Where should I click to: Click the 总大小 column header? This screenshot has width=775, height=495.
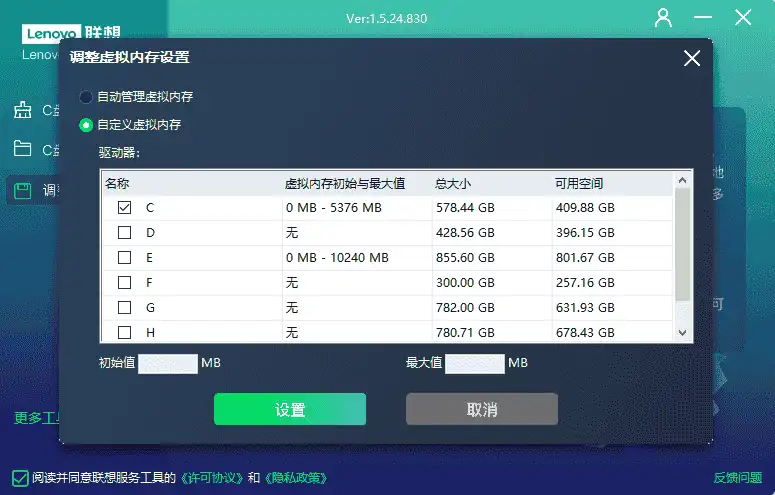click(453, 184)
